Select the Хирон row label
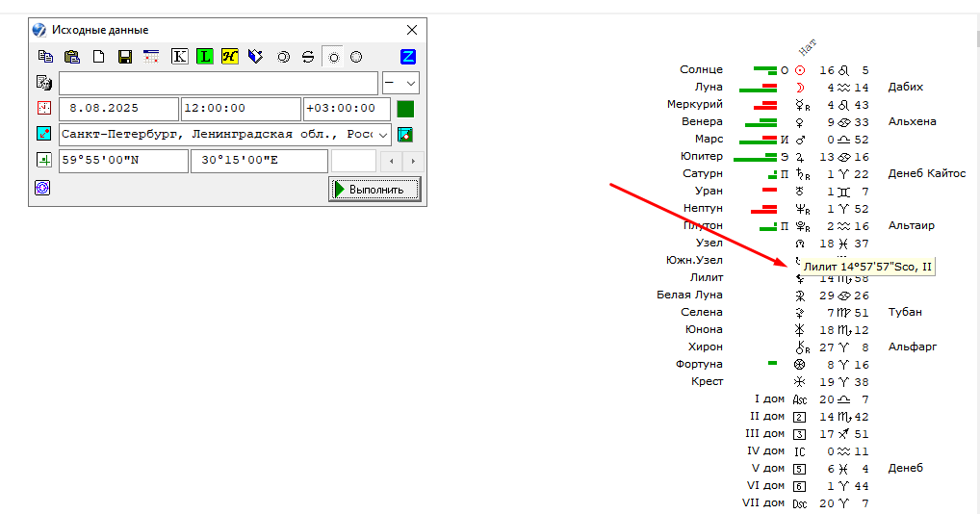 pos(706,347)
